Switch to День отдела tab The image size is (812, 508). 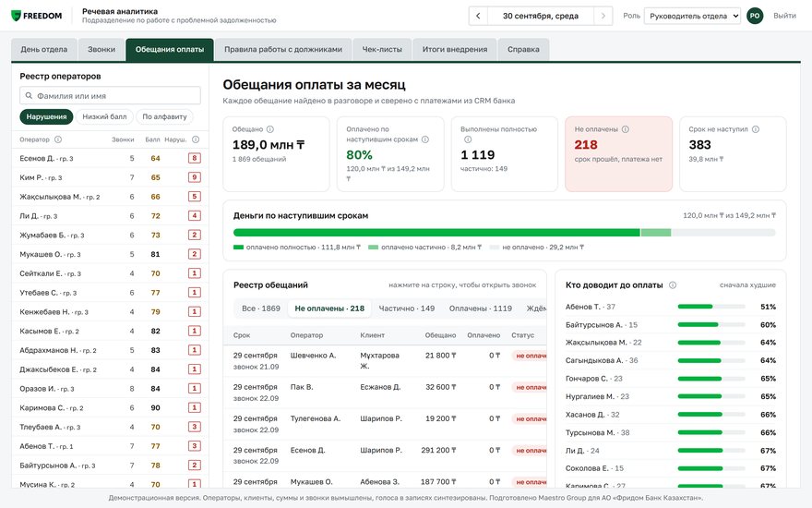44,49
